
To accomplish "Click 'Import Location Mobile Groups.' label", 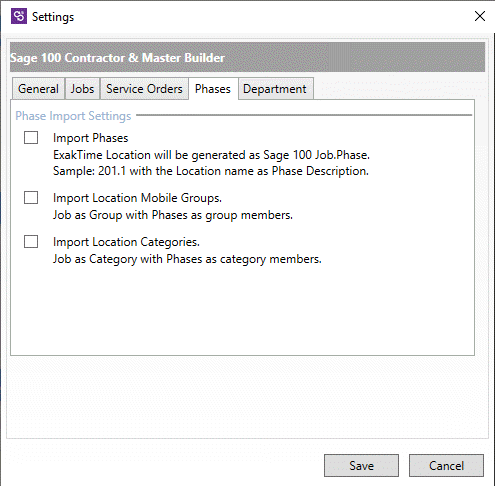I will coord(137,198).
